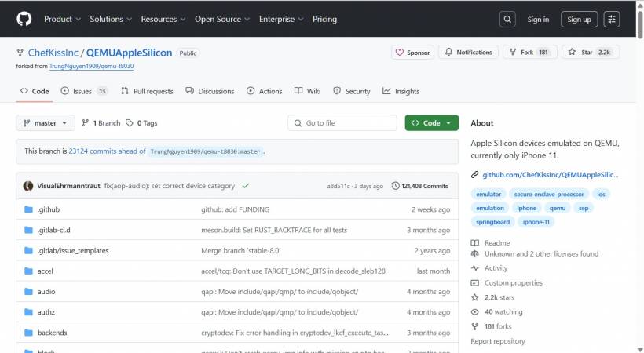The width and height of the screenshot is (644, 353).
Task: Expand the Product menu
Action: coord(62,19)
